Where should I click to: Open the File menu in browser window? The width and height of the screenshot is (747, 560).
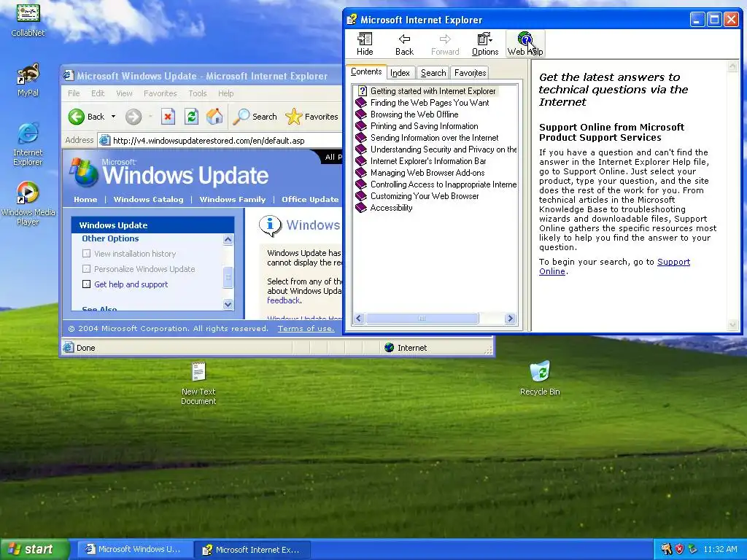tap(74, 93)
